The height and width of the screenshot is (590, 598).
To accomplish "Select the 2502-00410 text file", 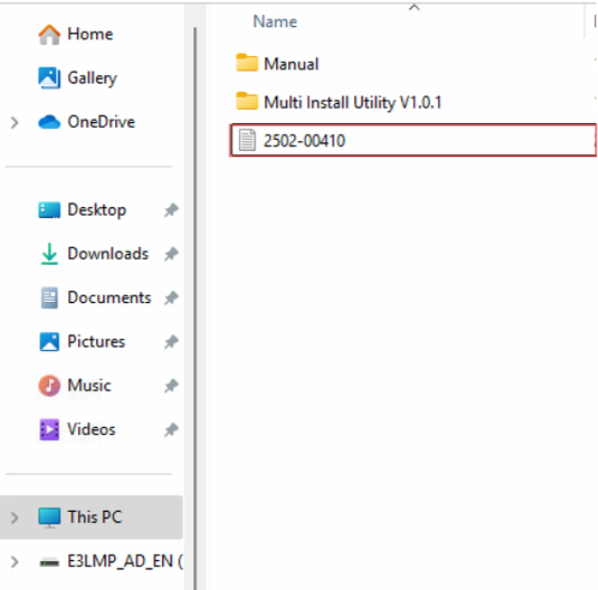I will click(x=413, y=140).
